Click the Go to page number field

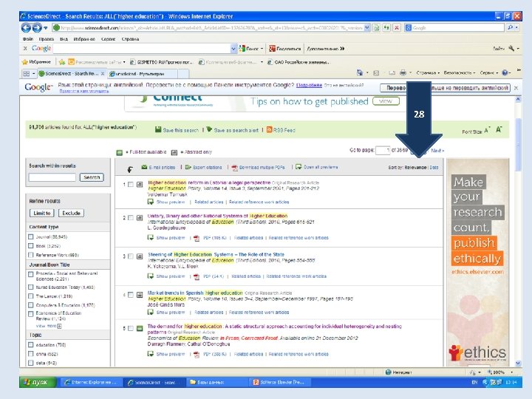pos(383,150)
